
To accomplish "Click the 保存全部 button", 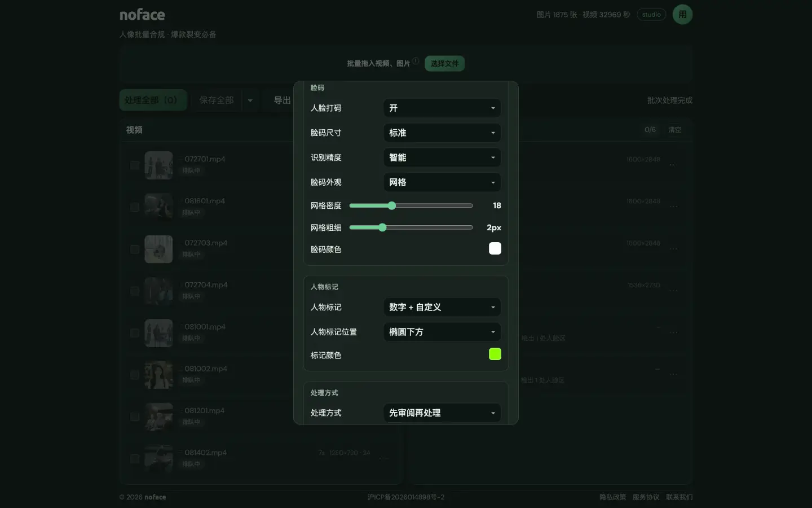I will point(217,100).
